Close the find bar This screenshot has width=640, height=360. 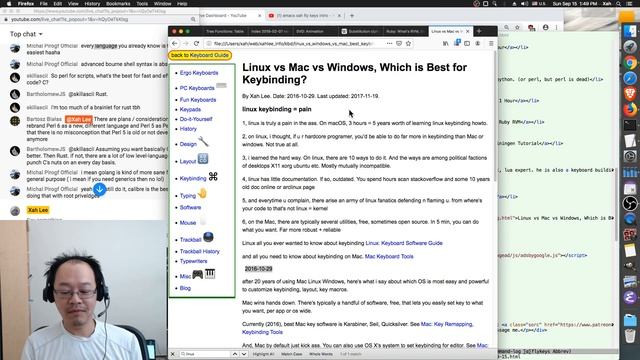173,354
